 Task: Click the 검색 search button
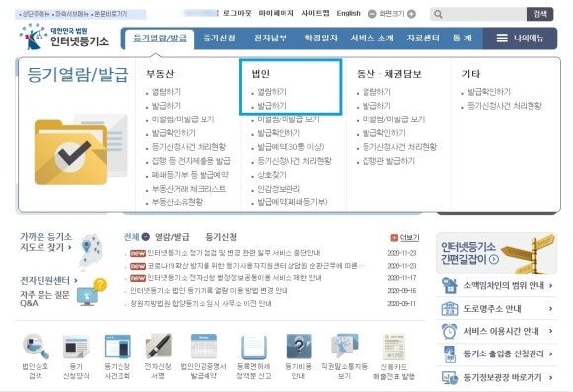[540, 14]
